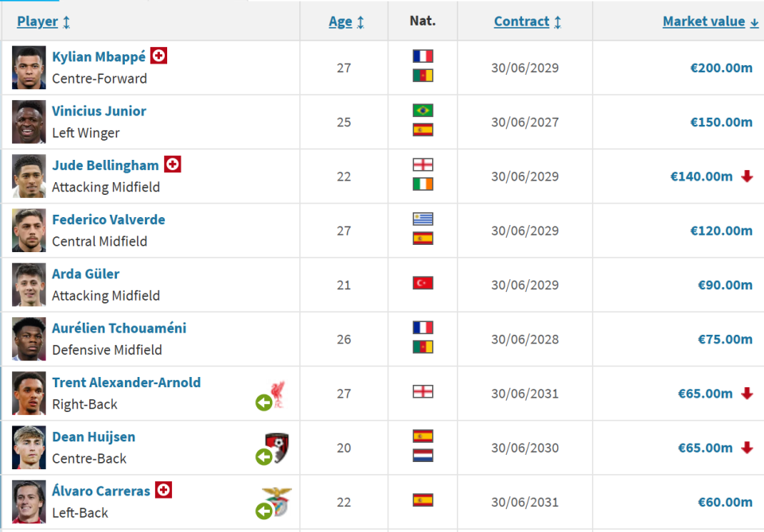Open Federico Valverde's player profile link
This screenshot has height=532, width=764.
click(x=108, y=219)
